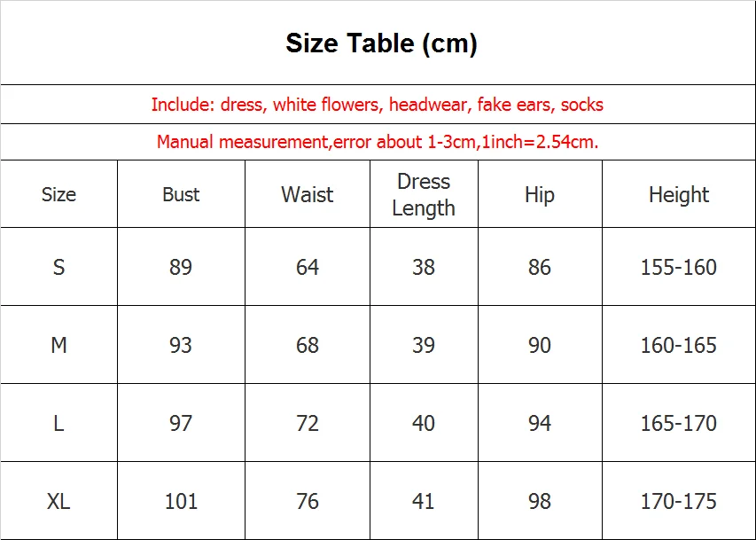The width and height of the screenshot is (756, 540).
Task: Select bust value 89 for size S
Action: (x=181, y=267)
